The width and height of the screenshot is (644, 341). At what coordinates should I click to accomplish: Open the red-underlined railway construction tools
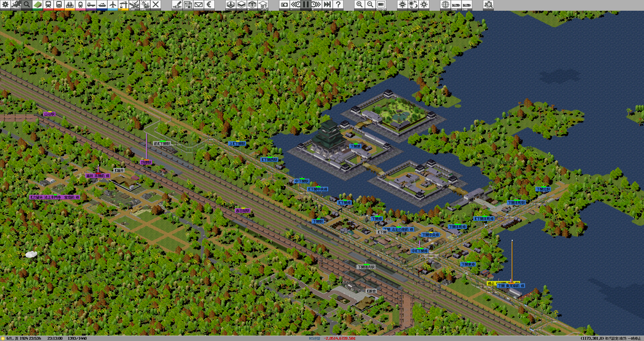(48, 5)
